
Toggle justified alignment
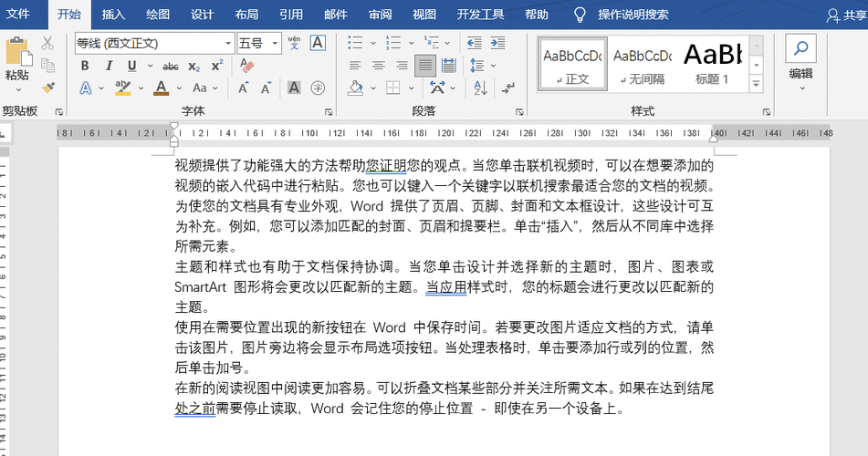tap(425, 66)
